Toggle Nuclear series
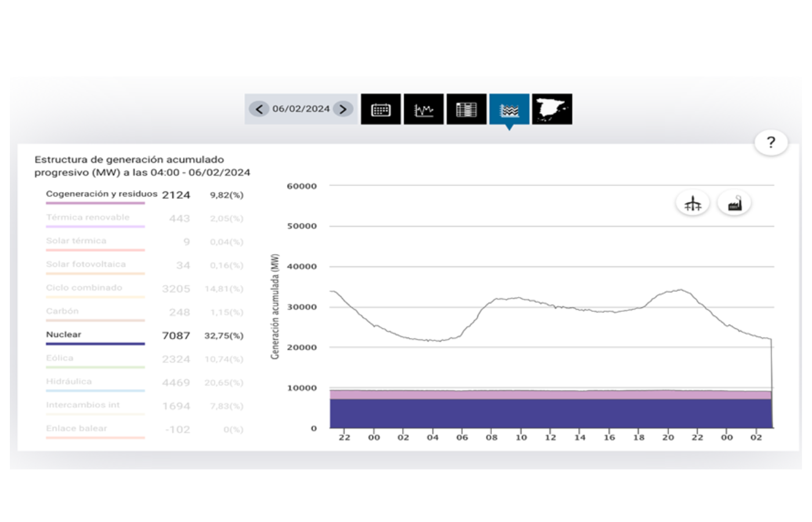812x522 pixels. 95,336
